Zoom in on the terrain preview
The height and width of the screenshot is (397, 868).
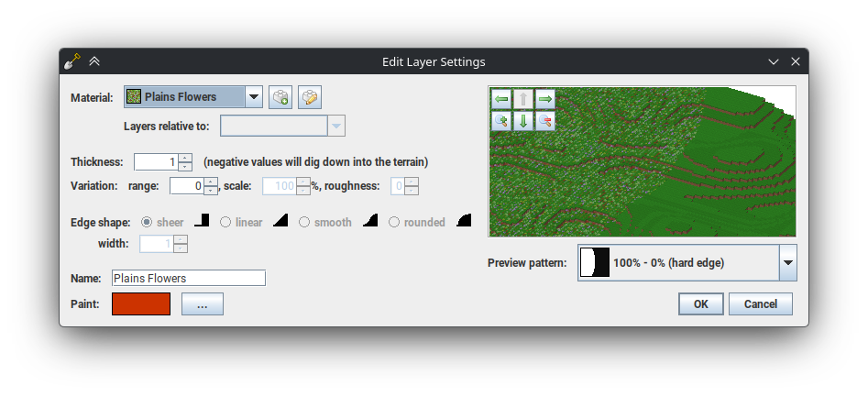[x=501, y=121]
